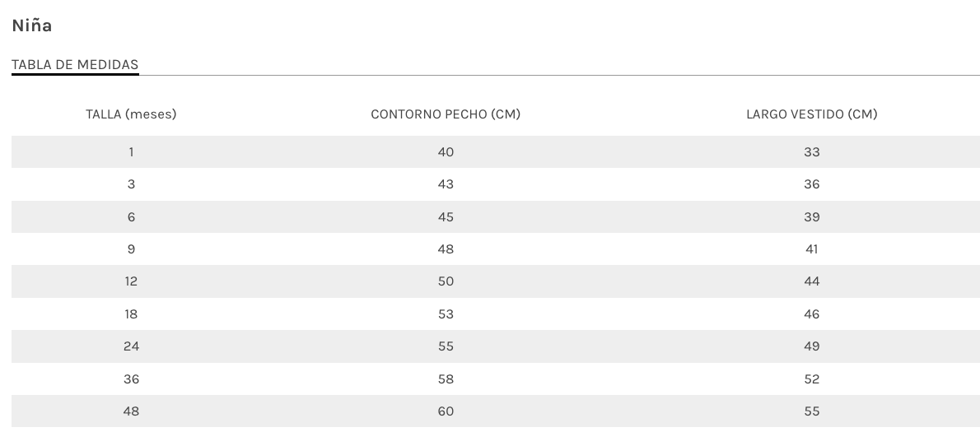Select size 6 months in Talla column
The height and width of the screenshot is (432, 980).
coord(131,217)
